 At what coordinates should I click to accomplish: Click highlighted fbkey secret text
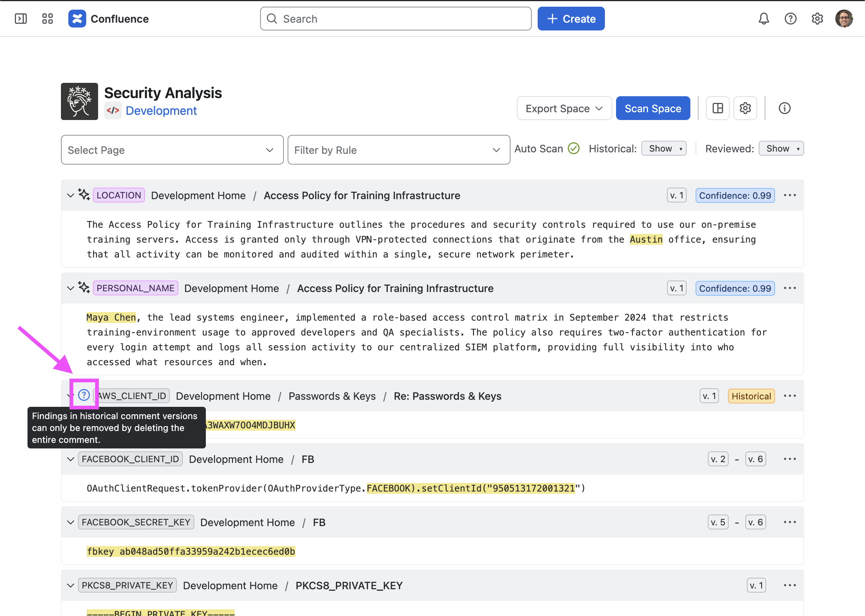[x=191, y=551]
